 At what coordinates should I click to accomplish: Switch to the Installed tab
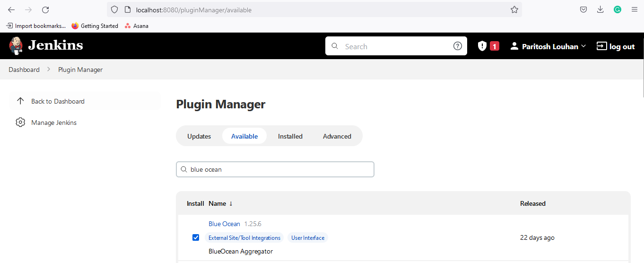click(x=290, y=136)
